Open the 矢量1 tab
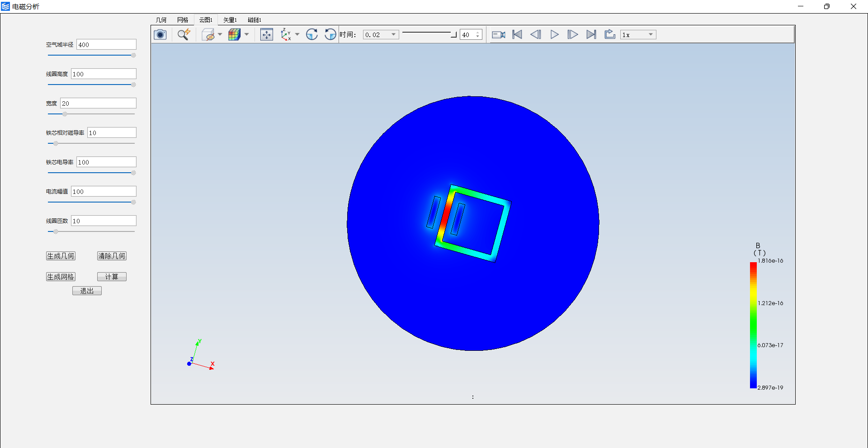Screen dimensions: 868x448 click(230, 20)
